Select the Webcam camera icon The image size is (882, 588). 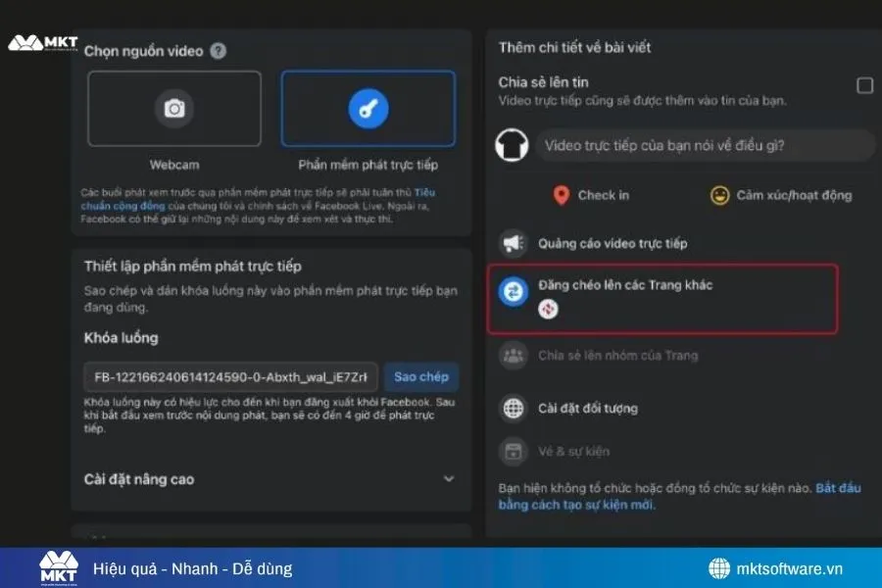point(173,111)
